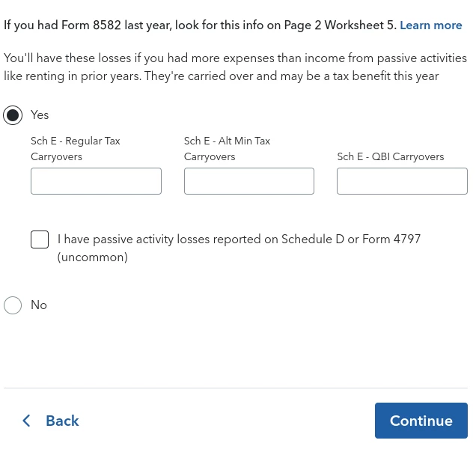Click the Form 8582 Worksheet 5 instruction text

(201, 25)
